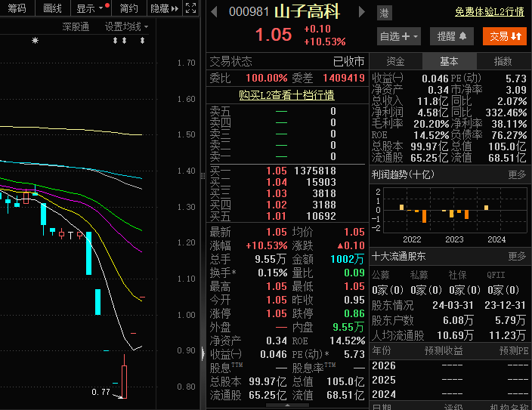Screen dimensions: 532x410
Task: Switch to the 基本 tab
Action: tap(449, 61)
